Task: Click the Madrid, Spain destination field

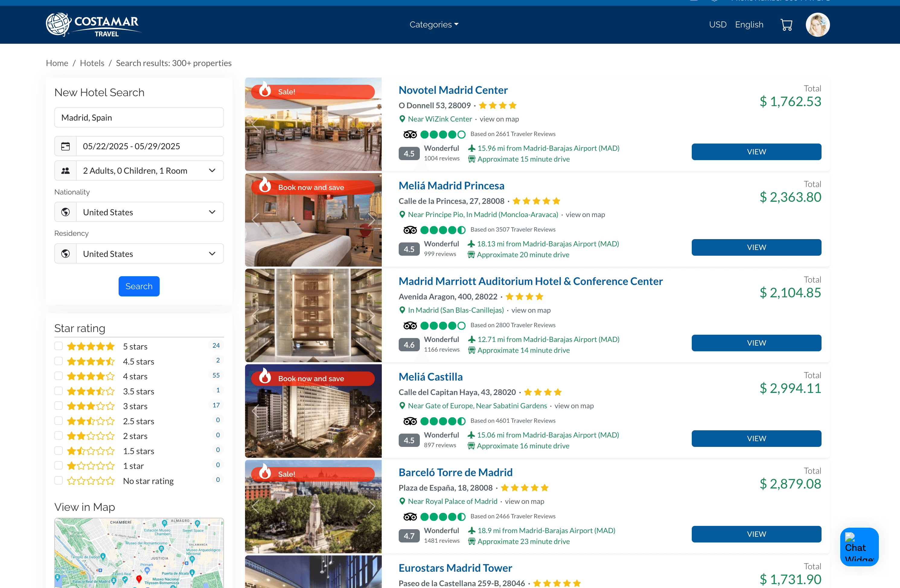Action: pos(139,118)
